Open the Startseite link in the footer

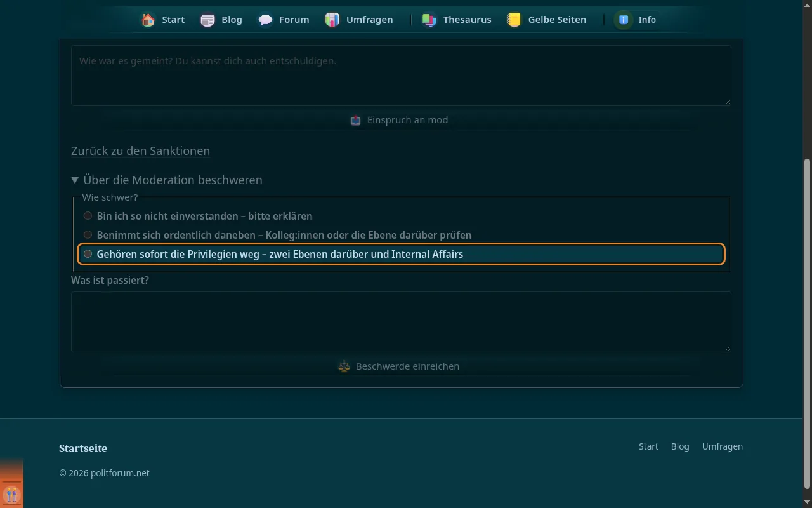tap(83, 448)
